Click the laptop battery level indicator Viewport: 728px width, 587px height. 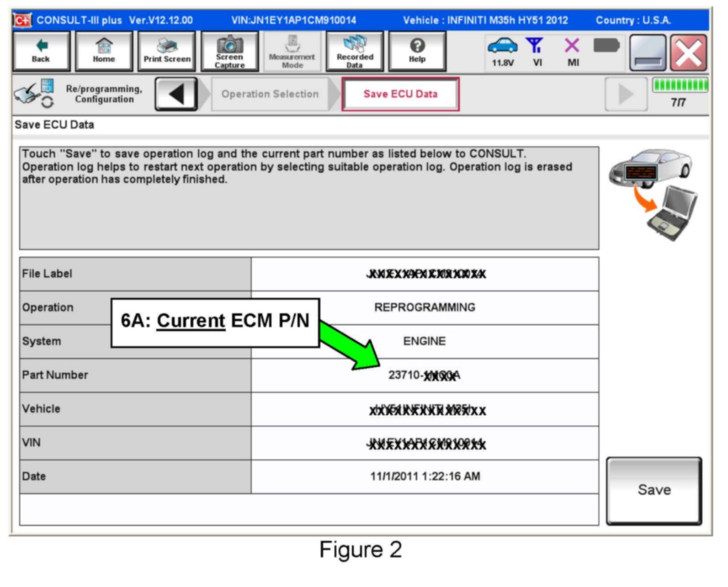(x=606, y=46)
